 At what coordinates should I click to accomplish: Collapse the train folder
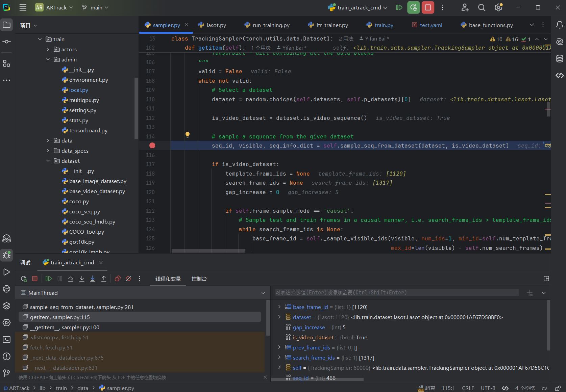40,39
